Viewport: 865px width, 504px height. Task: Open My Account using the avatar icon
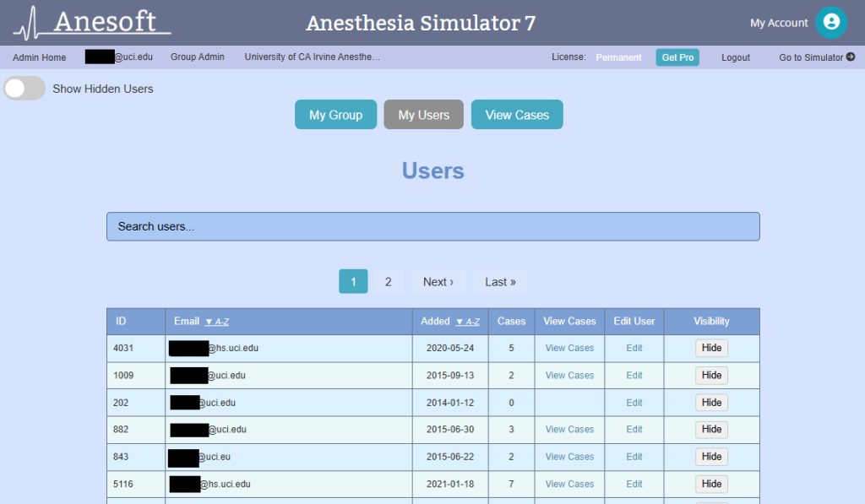point(831,23)
